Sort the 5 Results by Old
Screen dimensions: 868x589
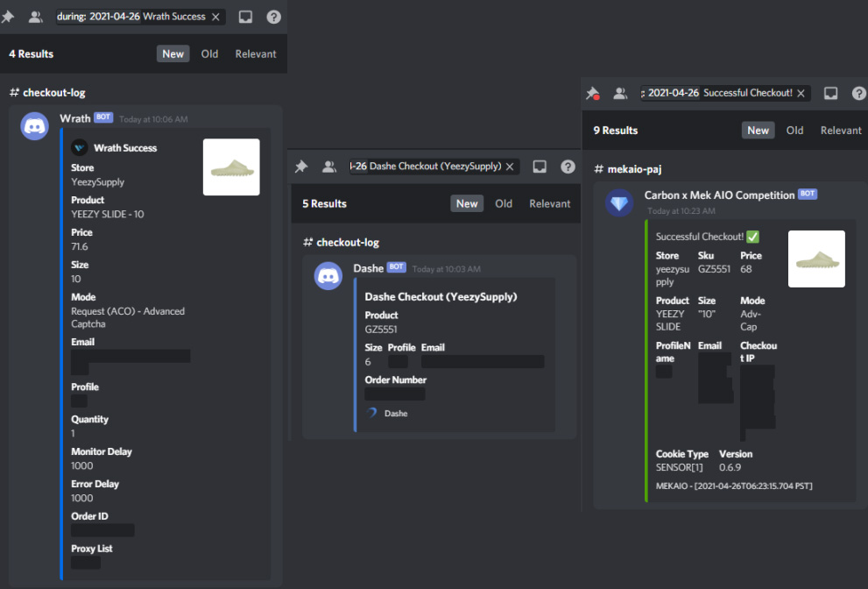(504, 203)
